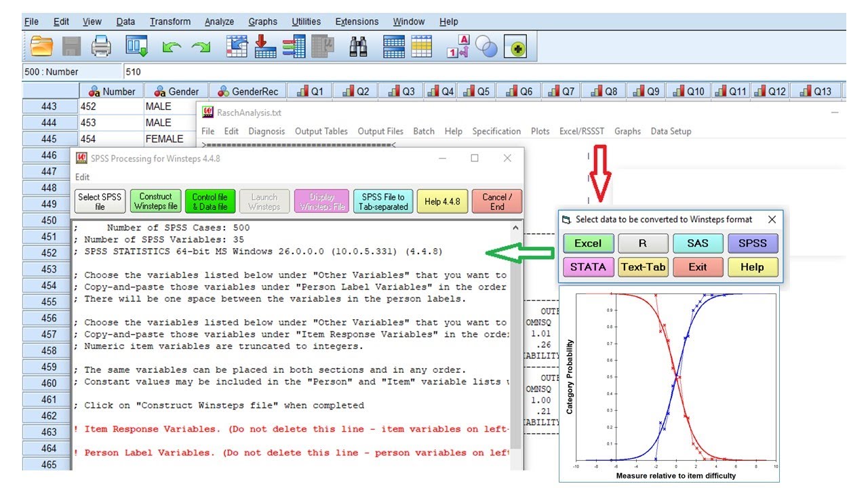Select the GenderRec column header
Screen dimensions: 868x488
(248, 91)
